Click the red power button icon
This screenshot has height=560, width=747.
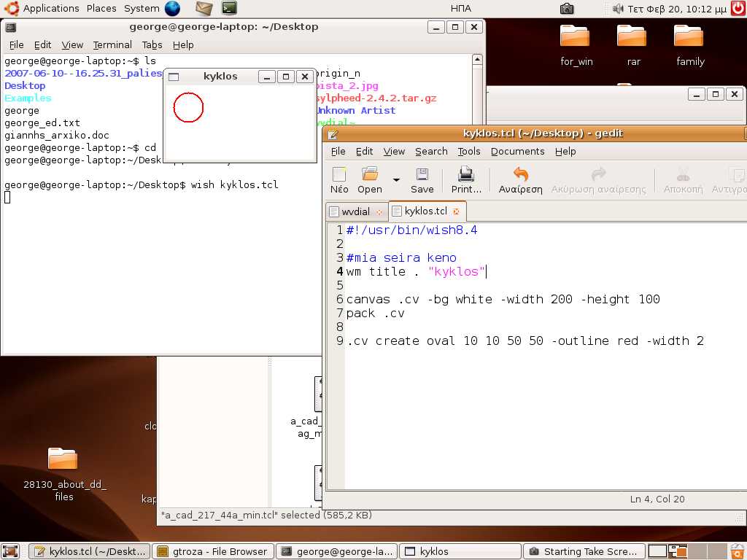738,8
